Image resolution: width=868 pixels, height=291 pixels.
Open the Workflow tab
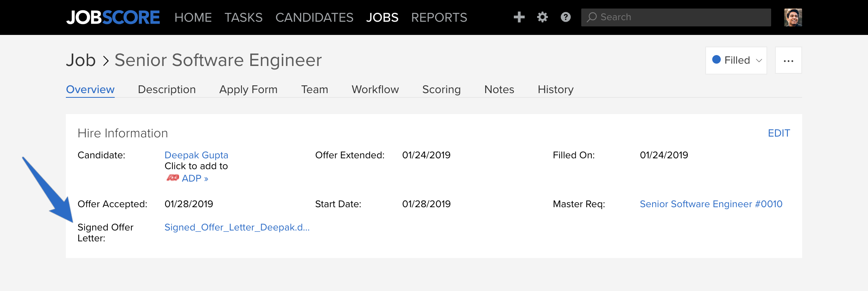coord(375,90)
